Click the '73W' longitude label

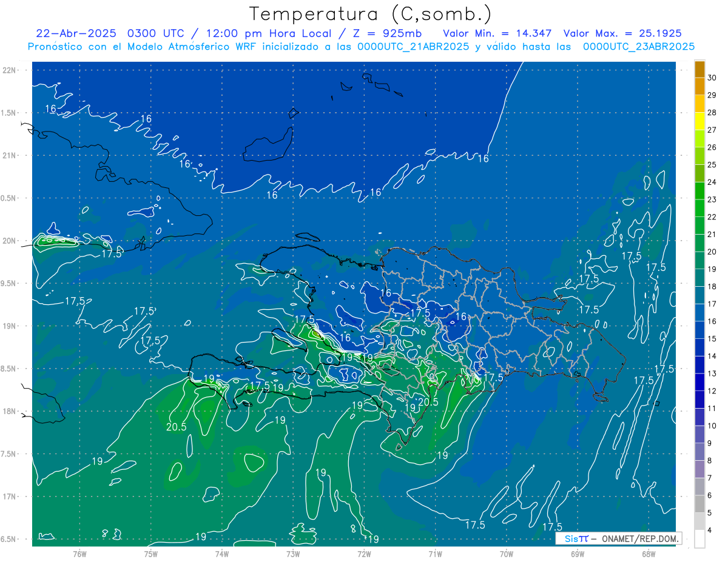pyautogui.click(x=293, y=554)
